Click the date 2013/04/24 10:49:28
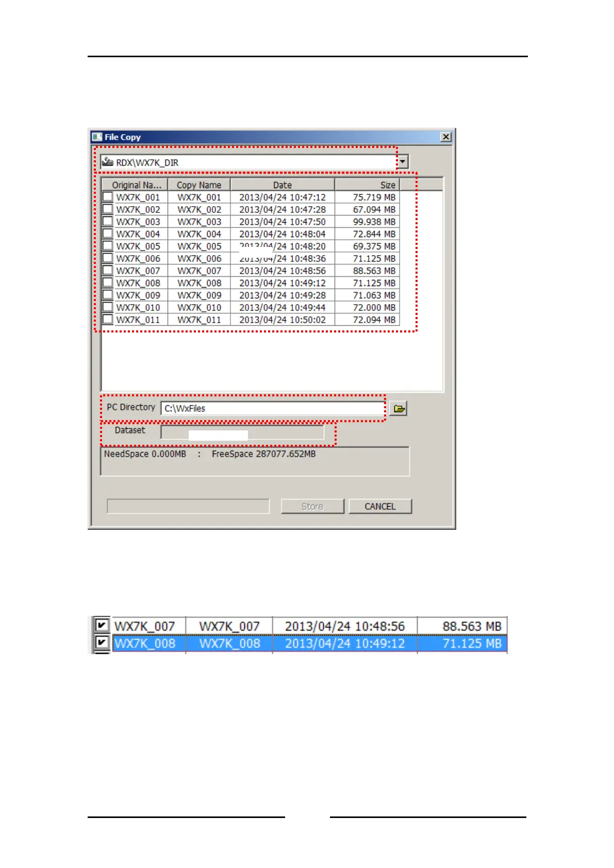This screenshot has width=614, height=868. (x=283, y=295)
